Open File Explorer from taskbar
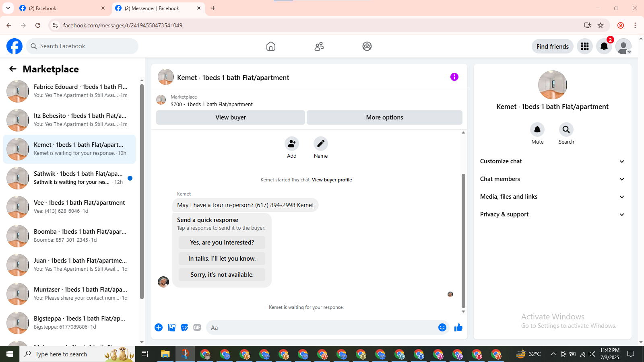644x362 pixels. [165, 354]
